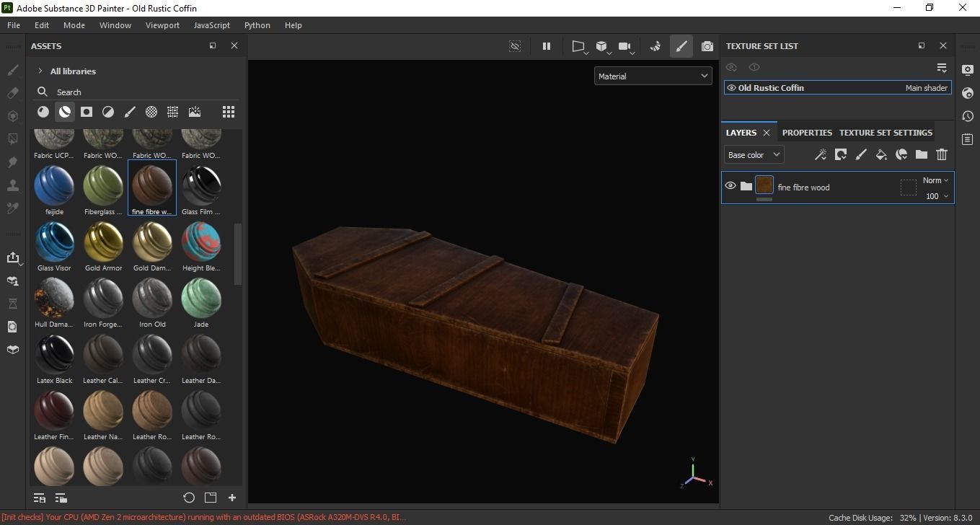Filter assets by Materials
Image resolution: width=980 pixels, height=525 pixels.
(x=43, y=112)
